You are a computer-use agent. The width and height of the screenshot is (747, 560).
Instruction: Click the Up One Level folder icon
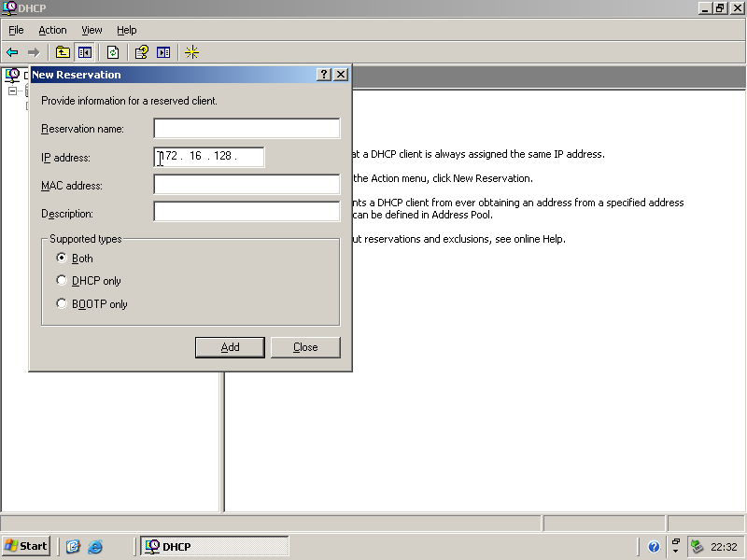tap(63, 52)
